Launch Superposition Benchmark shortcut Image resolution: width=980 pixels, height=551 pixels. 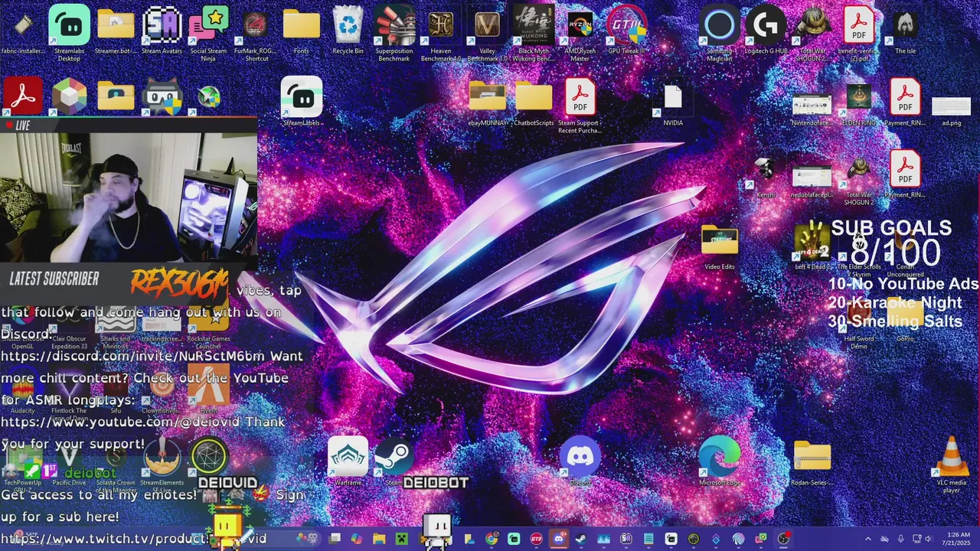pos(394,32)
